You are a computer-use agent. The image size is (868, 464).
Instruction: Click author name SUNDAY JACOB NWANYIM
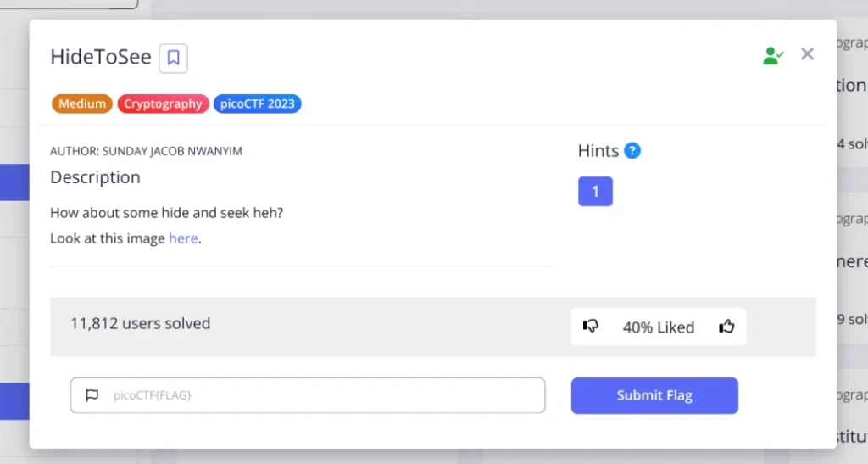[172, 151]
